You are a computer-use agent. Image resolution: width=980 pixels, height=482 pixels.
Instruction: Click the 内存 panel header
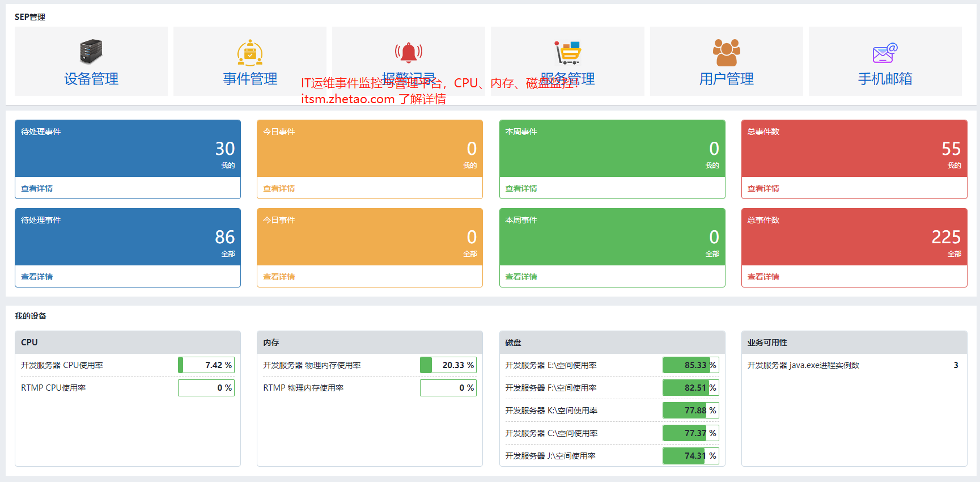coord(370,343)
